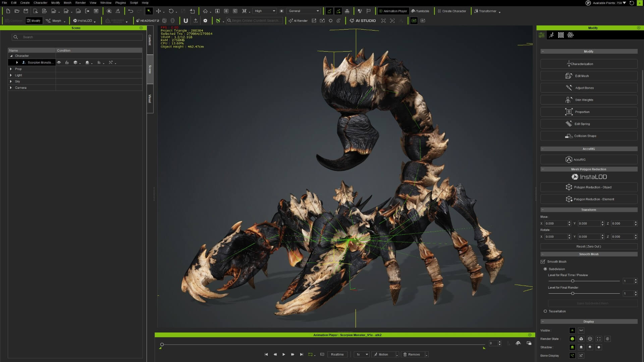Open the Modify panel gear settings tab
This screenshot has height=362, width=644.
click(570, 35)
